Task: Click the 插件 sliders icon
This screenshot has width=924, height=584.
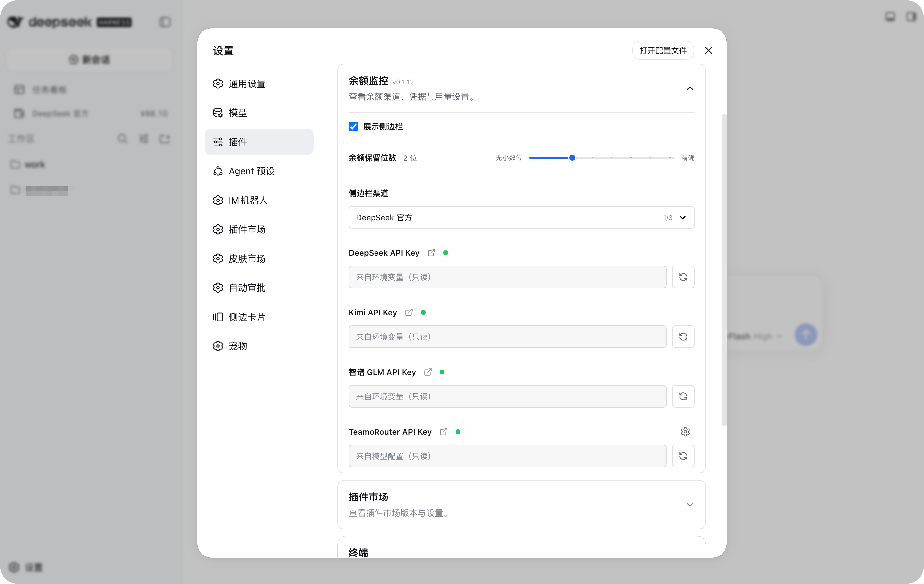Action: [x=217, y=142]
